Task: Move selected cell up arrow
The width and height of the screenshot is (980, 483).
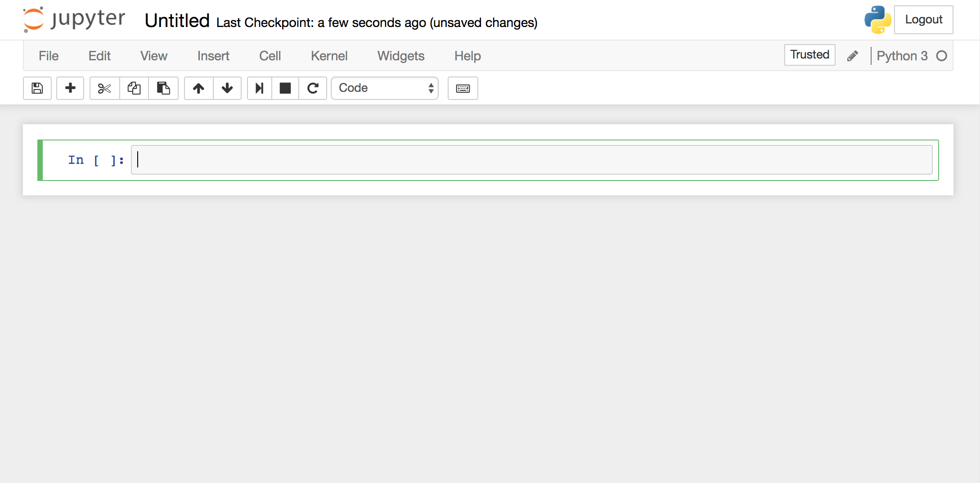Action: click(x=198, y=88)
